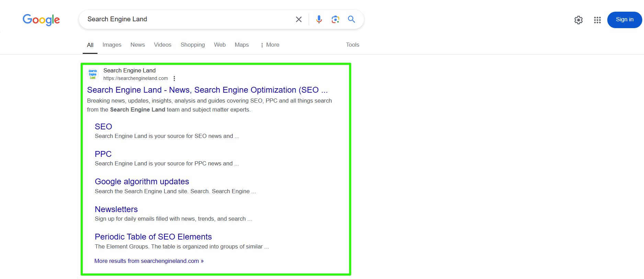Click More results from searchengineland.com
Viewport: 644px width, 279px height.
(x=149, y=261)
